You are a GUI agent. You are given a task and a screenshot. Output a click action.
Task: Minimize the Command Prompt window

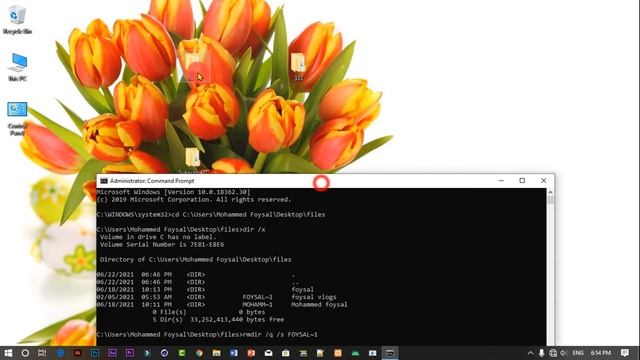click(x=501, y=181)
